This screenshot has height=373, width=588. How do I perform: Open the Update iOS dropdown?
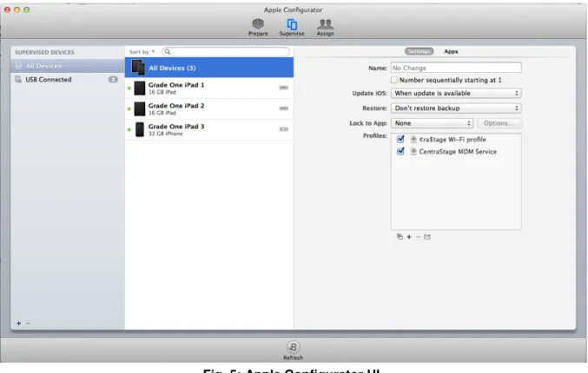pyautogui.click(x=456, y=94)
